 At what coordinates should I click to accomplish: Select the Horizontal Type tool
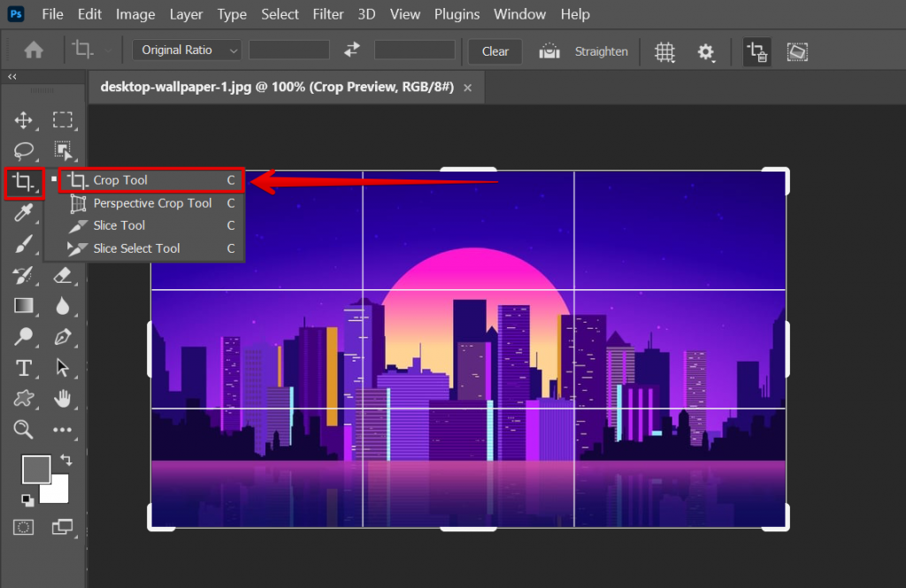pyautogui.click(x=23, y=368)
